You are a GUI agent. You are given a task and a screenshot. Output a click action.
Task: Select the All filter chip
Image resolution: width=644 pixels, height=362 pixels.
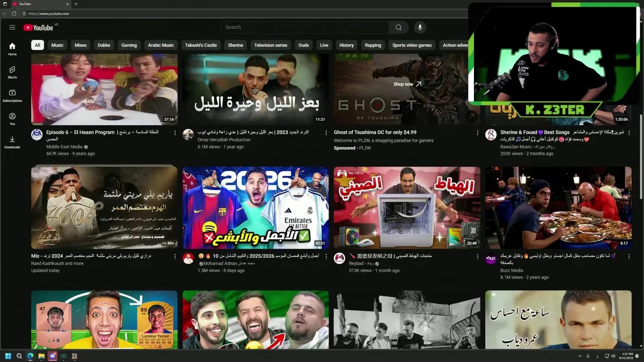tap(37, 45)
